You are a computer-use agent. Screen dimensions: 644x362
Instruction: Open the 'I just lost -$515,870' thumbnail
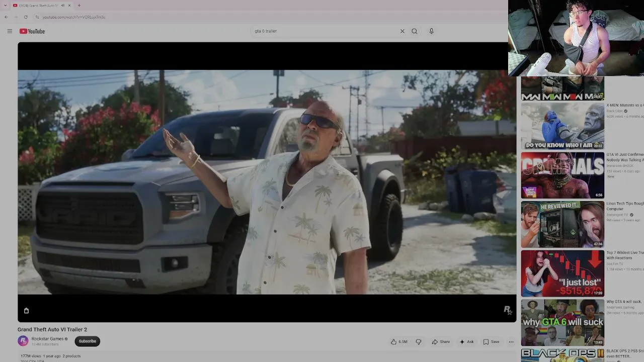click(562, 274)
